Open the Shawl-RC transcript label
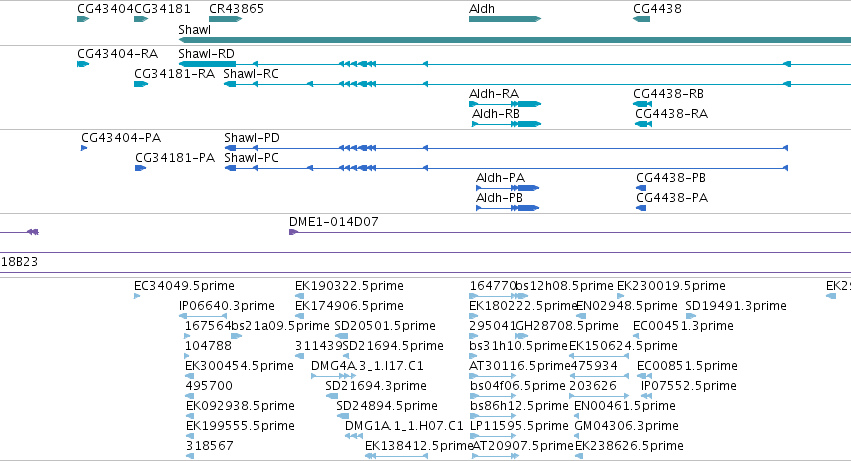Viewport: 851px width, 461px height. [x=251, y=74]
